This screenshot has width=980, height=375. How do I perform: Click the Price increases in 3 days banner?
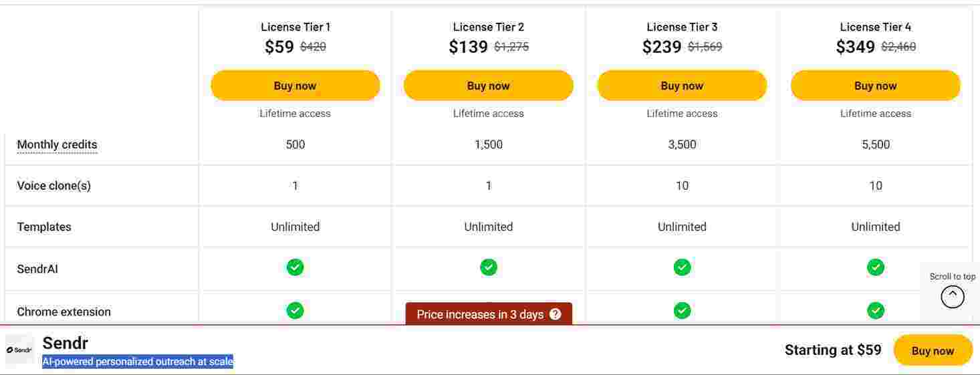pos(480,314)
